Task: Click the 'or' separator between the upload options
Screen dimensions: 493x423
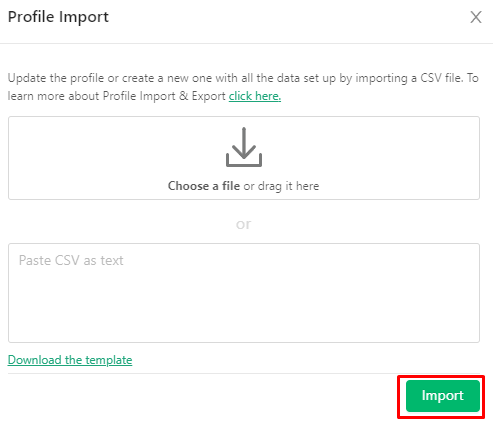Action: 244,224
